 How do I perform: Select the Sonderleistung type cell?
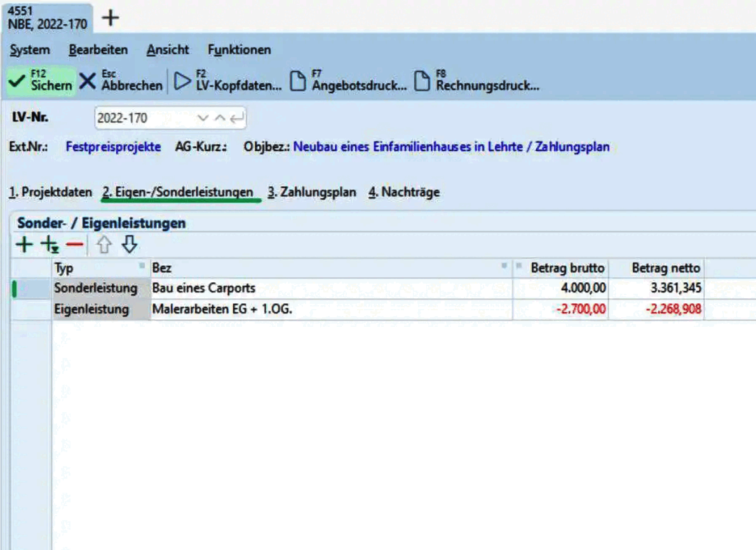(x=101, y=288)
